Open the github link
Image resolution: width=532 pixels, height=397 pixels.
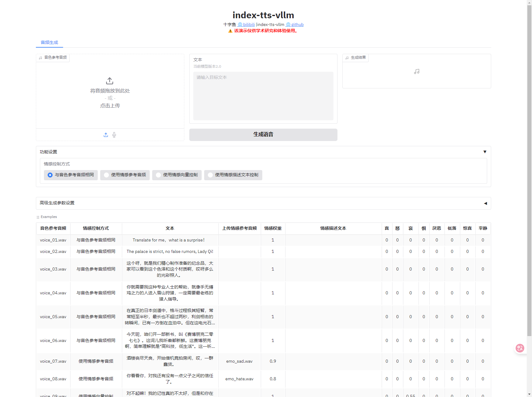(x=297, y=25)
